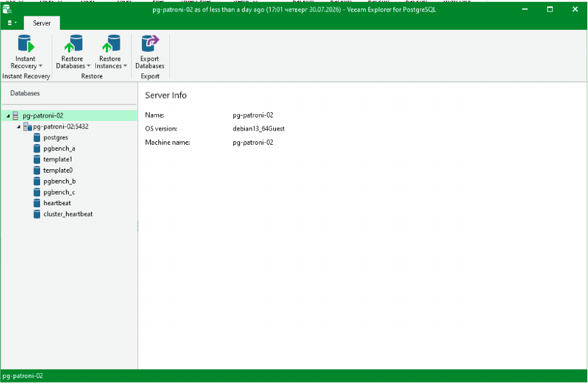Open the application menu hamburger button
The width and height of the screenshot is (588, 384).
coord(12,23)
